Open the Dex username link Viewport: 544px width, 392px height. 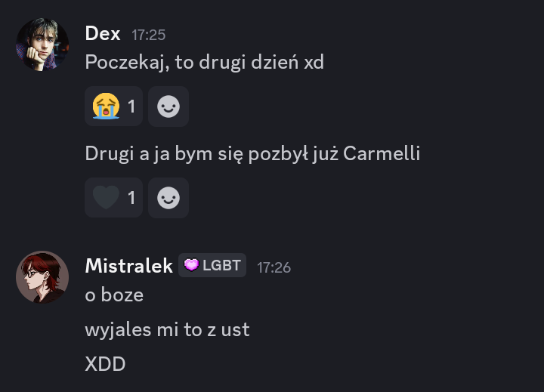click(103, 34)
